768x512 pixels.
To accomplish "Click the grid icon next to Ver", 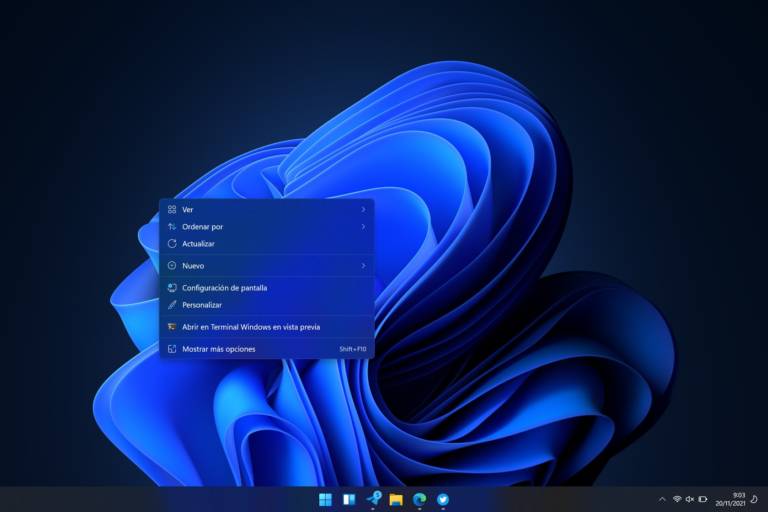I will (x=172, y=210).
